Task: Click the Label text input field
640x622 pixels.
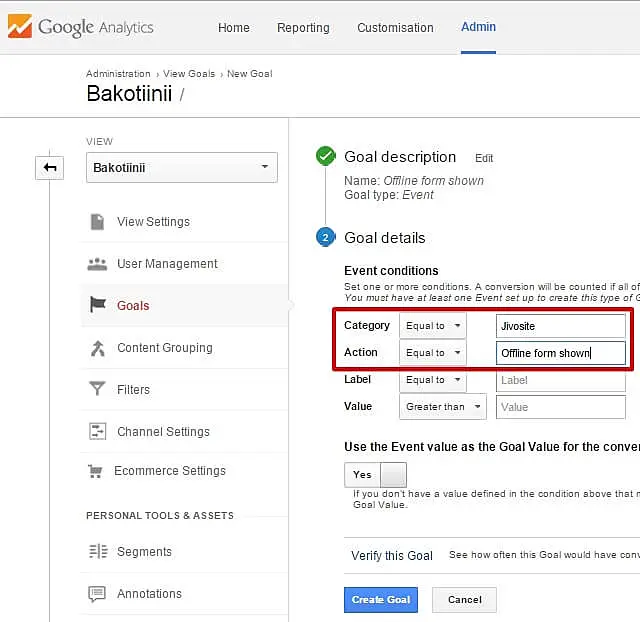Action: point(560,380)
